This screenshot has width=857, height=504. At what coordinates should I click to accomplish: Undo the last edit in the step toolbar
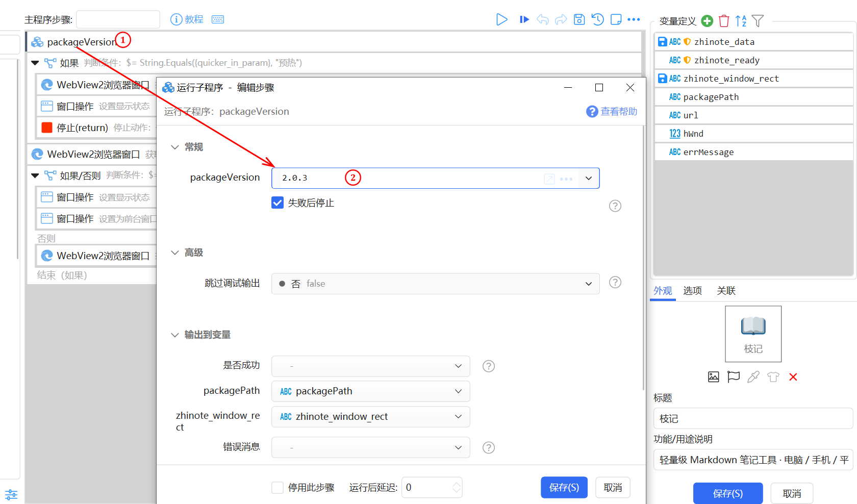pos(543,19)
